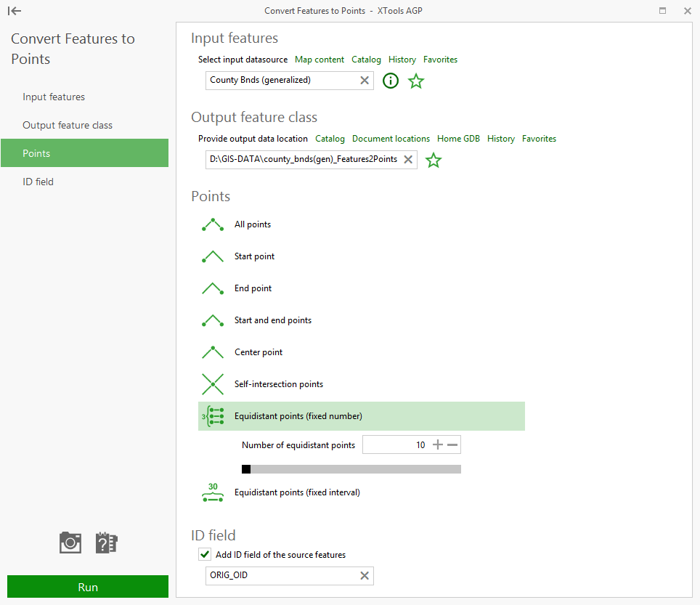Click the input datasource info icon
Screen dimensions: 700x605
pyautogui.click(x=391, y=81)
